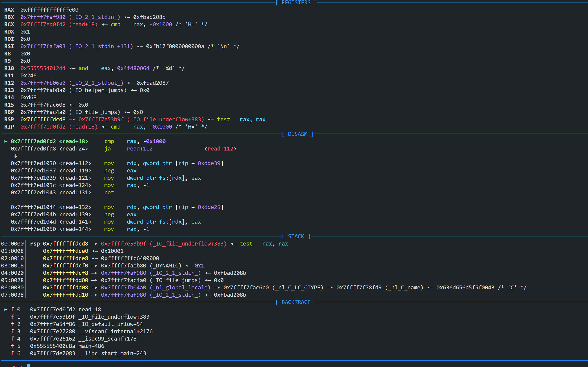Screen dimensions: 588x367
Task: Click stack offset 00:0000
Action: point(12,244)
